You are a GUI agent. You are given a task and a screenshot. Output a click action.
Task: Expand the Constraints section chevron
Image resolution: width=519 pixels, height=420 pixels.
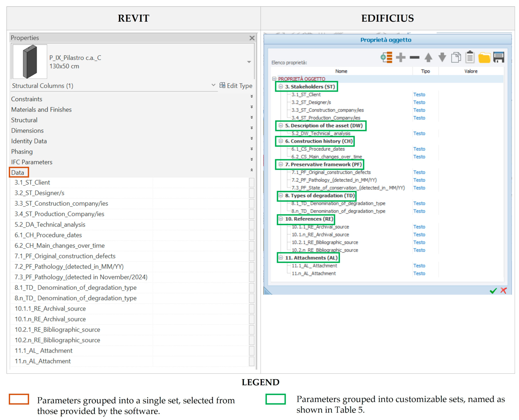(251, 96)
